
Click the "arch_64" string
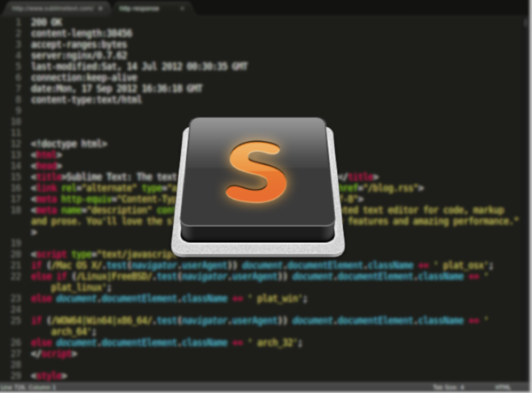[72, 332]
